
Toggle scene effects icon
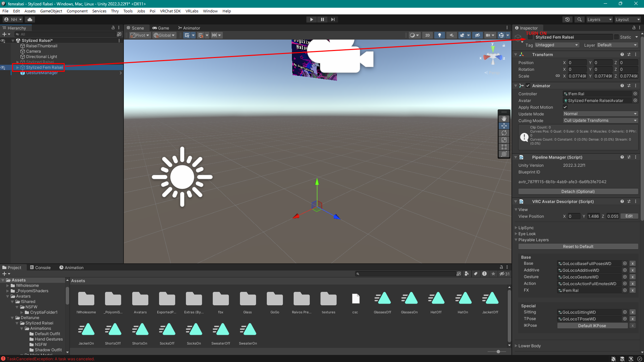click(462, 35)
